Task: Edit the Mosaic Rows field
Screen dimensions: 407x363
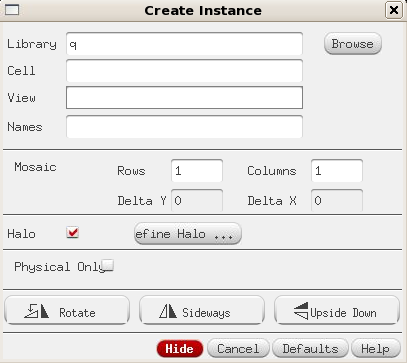Action: (197, 171)
